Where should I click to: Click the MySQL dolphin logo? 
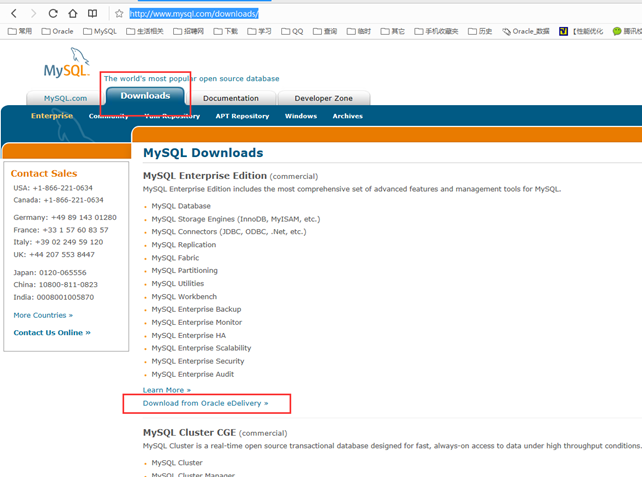67,63
